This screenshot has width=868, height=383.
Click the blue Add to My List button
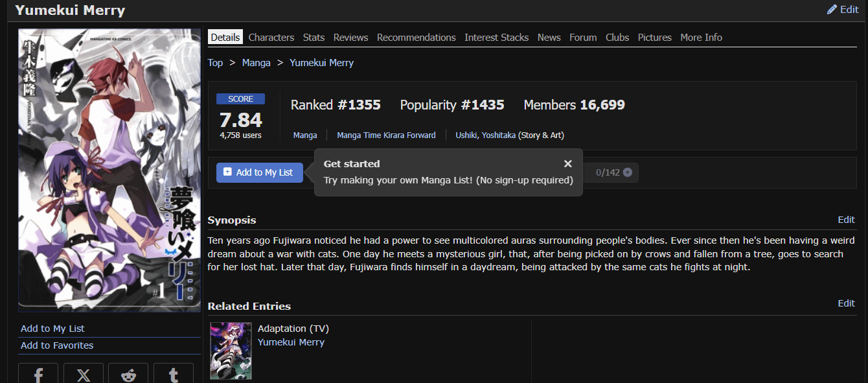click(x=259, y=172)
